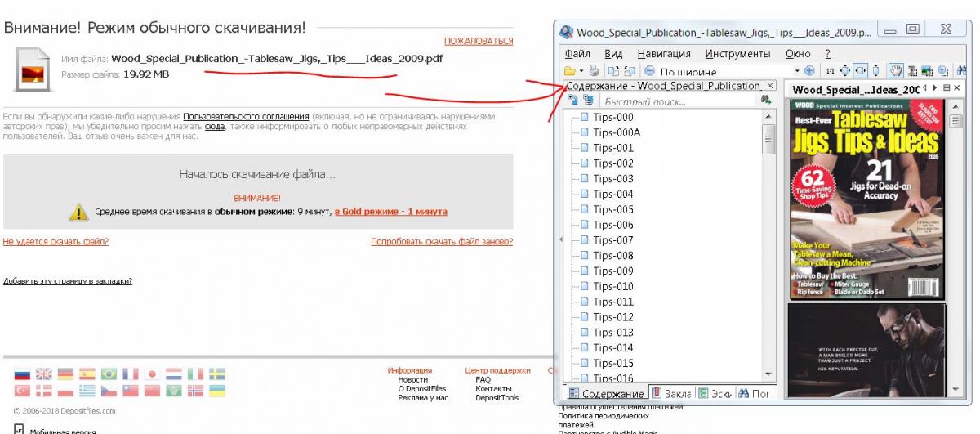This screenshot has width=980, height=434.
Task: Click the contents list vertical scrollbar thumb
Action: (768, 141)
